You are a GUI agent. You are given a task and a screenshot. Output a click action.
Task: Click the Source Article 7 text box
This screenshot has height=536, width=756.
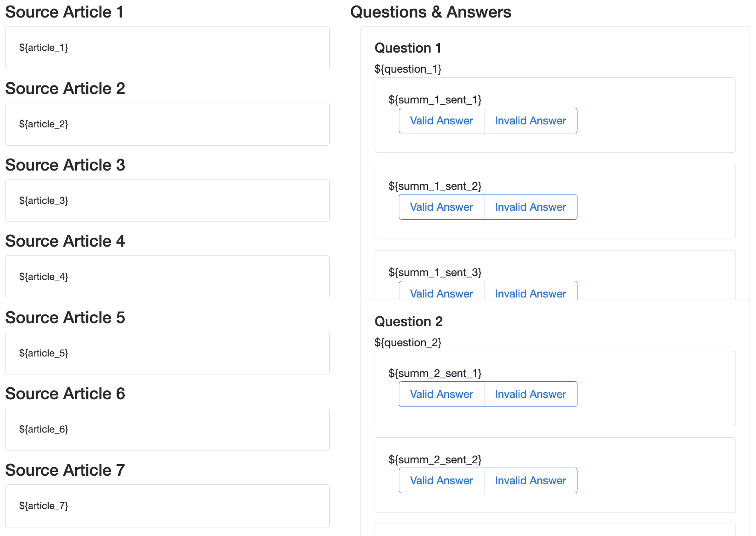coord(167,506)
